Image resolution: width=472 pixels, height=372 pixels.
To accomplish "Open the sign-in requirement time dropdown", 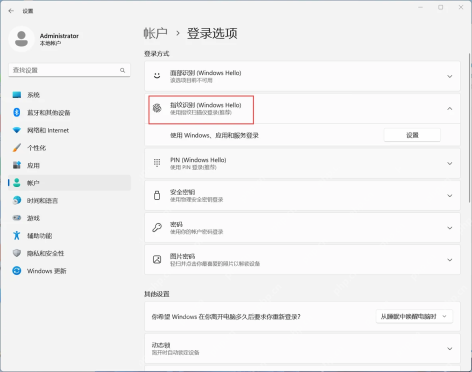I will (x=414, y=316).
